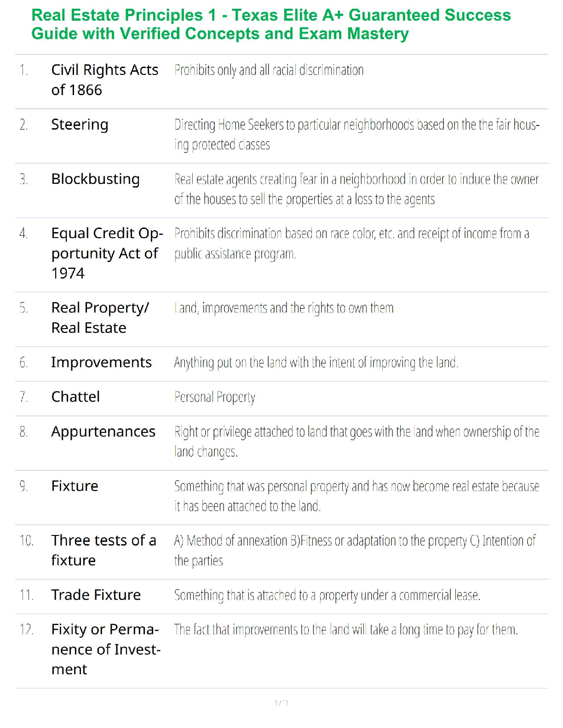Click the "Personal Property" definition text
The image size is (563, 728).
pyautogui.click(x=214, y=397)
